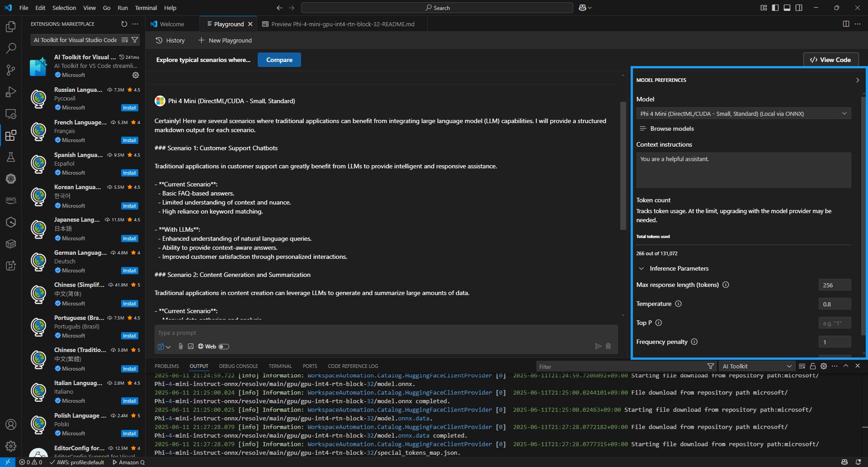Screen dimensions: 868x467
Task: Open the Accounts menu icon
Action: (11, 424)
